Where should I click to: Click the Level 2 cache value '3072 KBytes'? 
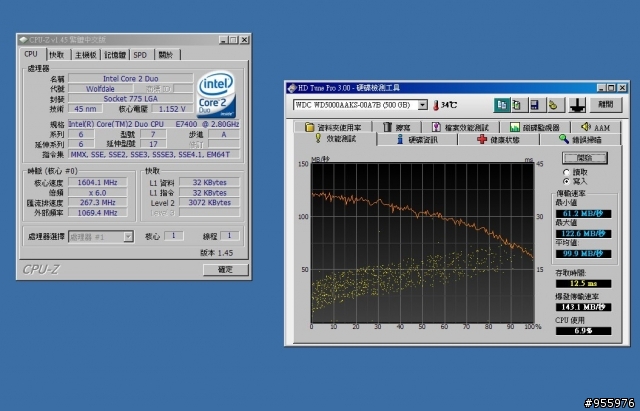209,202
